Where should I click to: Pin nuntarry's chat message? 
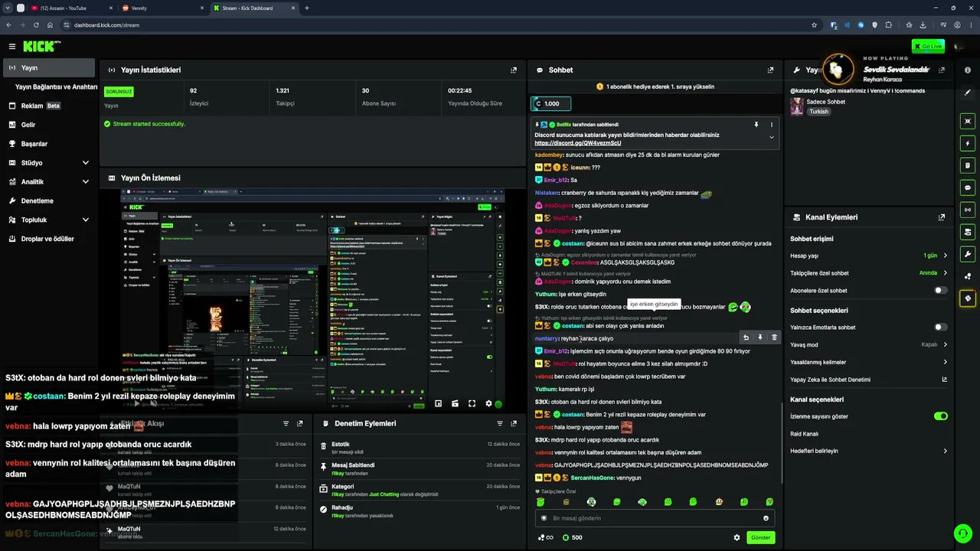[760, 337]
